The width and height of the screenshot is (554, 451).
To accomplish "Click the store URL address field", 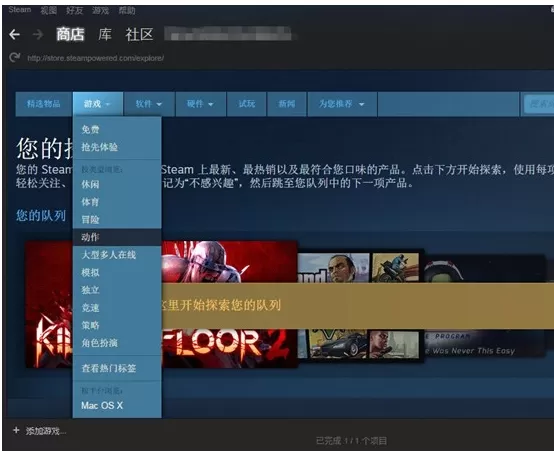I will [x=95, y=58].
